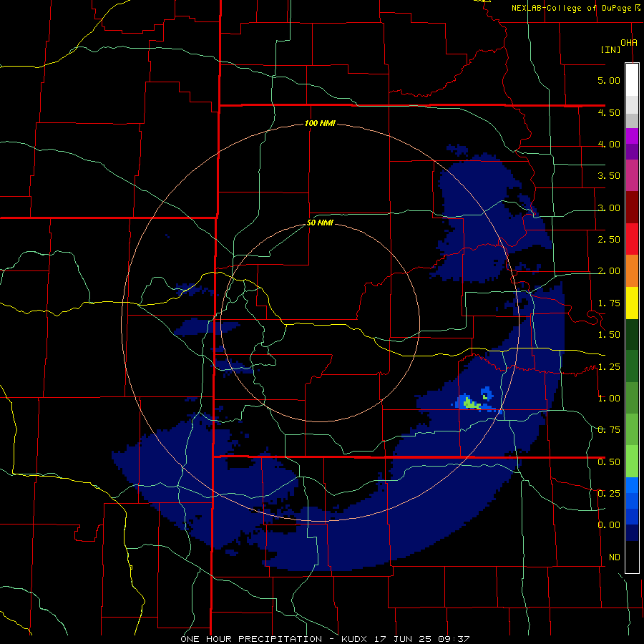
Task: Click the 3.00 legend value
Action: (x=609, y=208)
